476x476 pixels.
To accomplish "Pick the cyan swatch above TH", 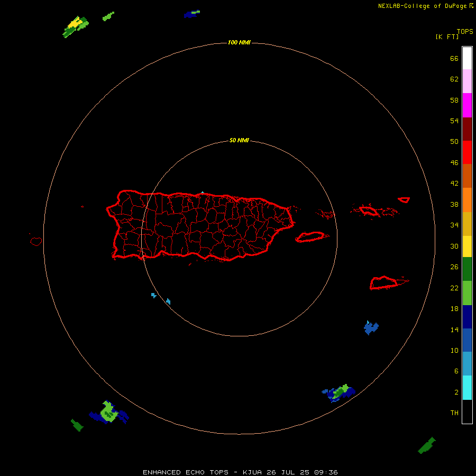I will click(467, 388).
